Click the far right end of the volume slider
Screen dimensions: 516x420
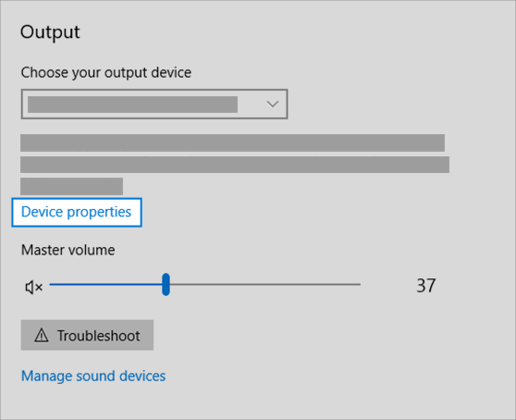359,284
